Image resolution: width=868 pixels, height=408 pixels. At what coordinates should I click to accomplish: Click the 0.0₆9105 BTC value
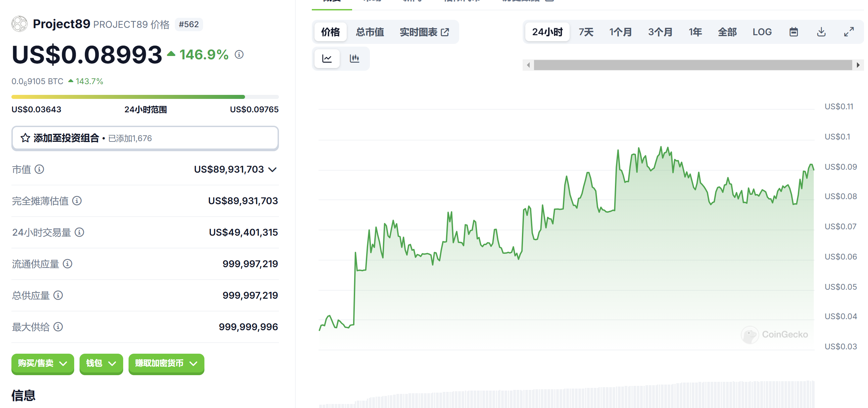pos(37,81)
